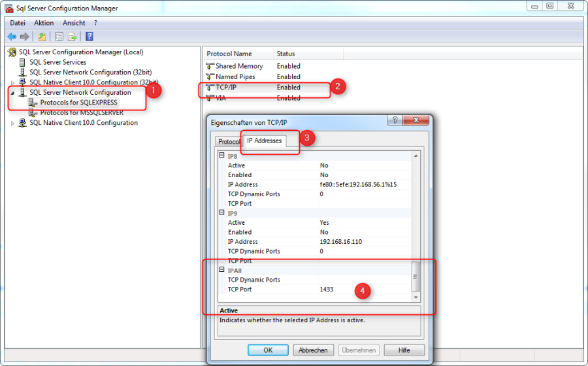Screen dimensions: 588x366
Task: Select SQL Server Network Configuration (32bit)
Action: (91, 72)
